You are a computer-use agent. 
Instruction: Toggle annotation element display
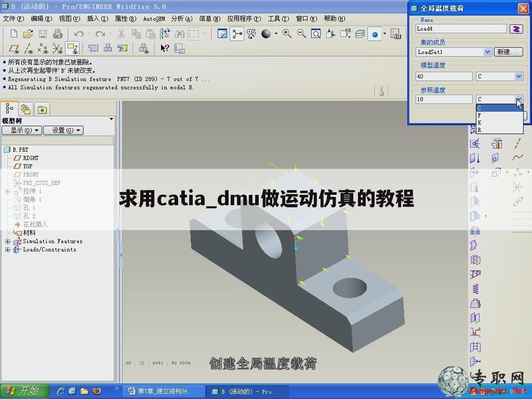pyautogui.click(x=73, y=48)
